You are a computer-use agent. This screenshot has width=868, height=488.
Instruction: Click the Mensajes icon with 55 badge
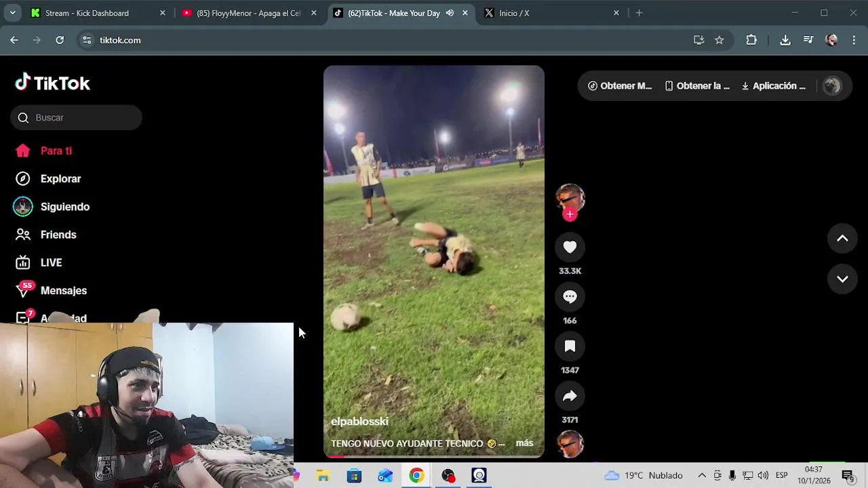pos(24,289)
